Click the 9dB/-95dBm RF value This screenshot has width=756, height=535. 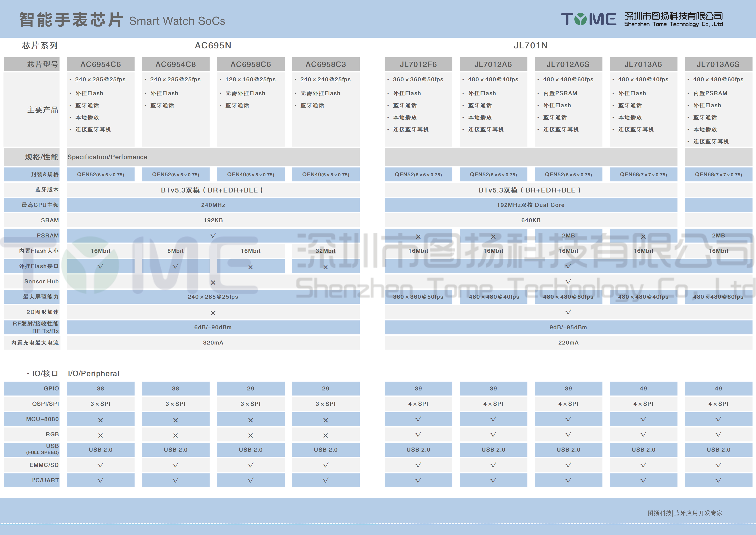[568, 327]
